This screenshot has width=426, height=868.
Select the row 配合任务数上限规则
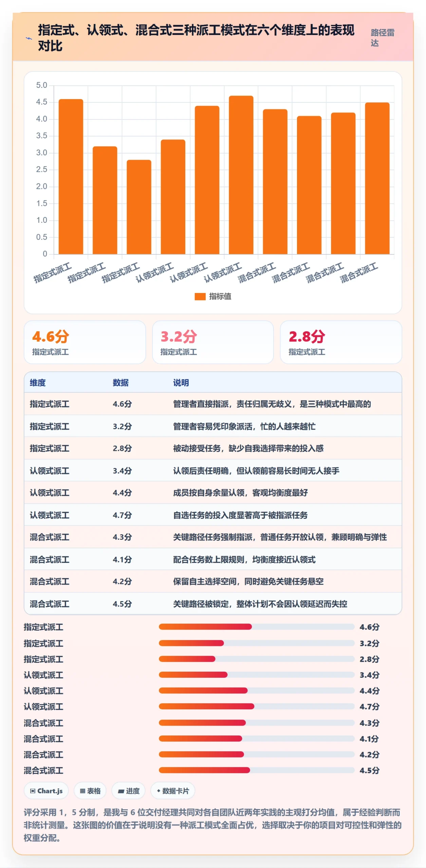213,559
